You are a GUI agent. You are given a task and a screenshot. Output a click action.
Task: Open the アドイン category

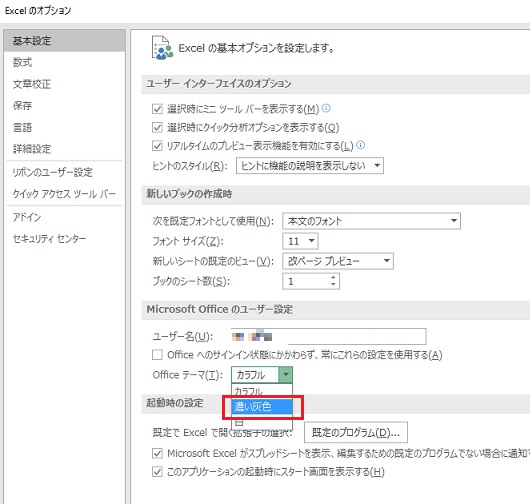65,217
